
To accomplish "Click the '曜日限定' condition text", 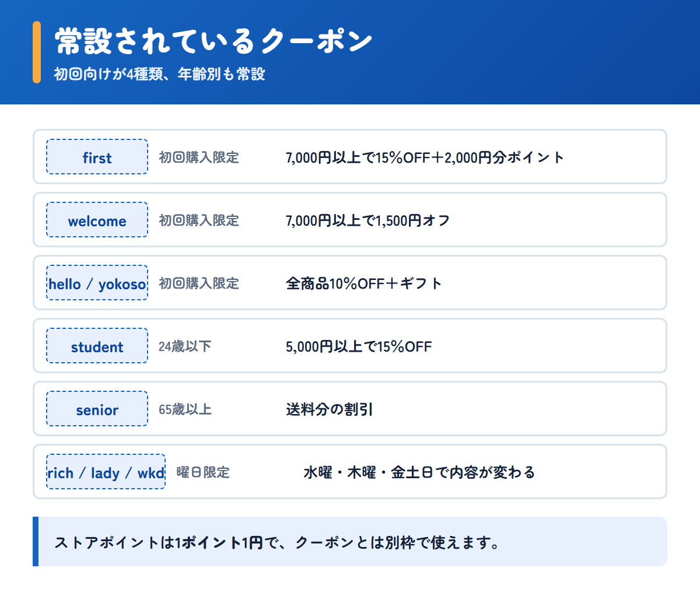I will 203,472.
